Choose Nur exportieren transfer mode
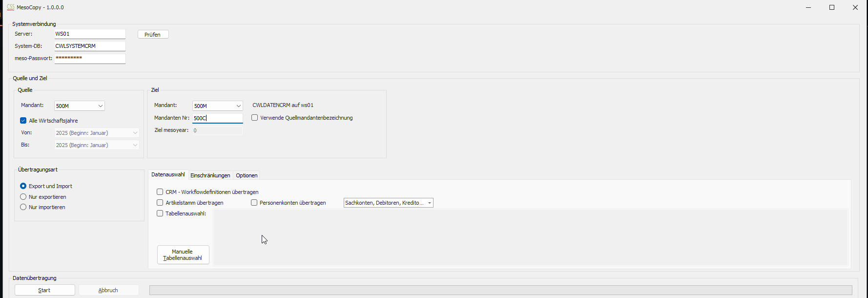Image resolution: width=868 pixels, height=298 pixels. point(23,197)
